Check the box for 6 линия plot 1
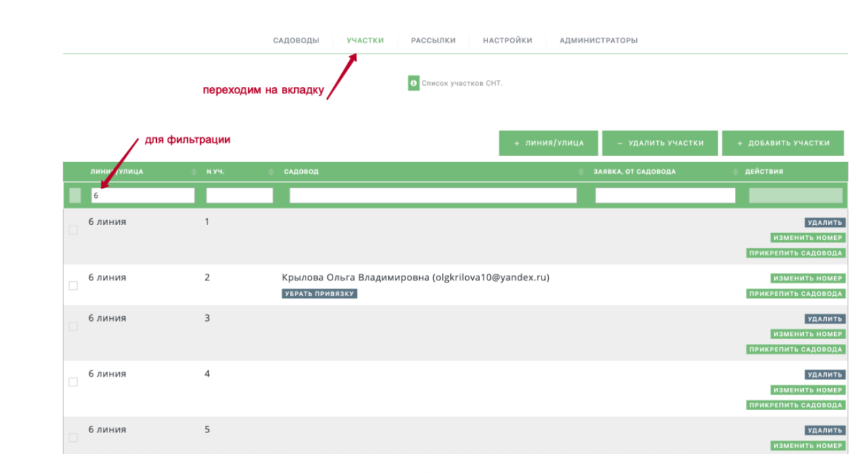The height and width of the screenshot is (473, 868). (x=73, y=230)
